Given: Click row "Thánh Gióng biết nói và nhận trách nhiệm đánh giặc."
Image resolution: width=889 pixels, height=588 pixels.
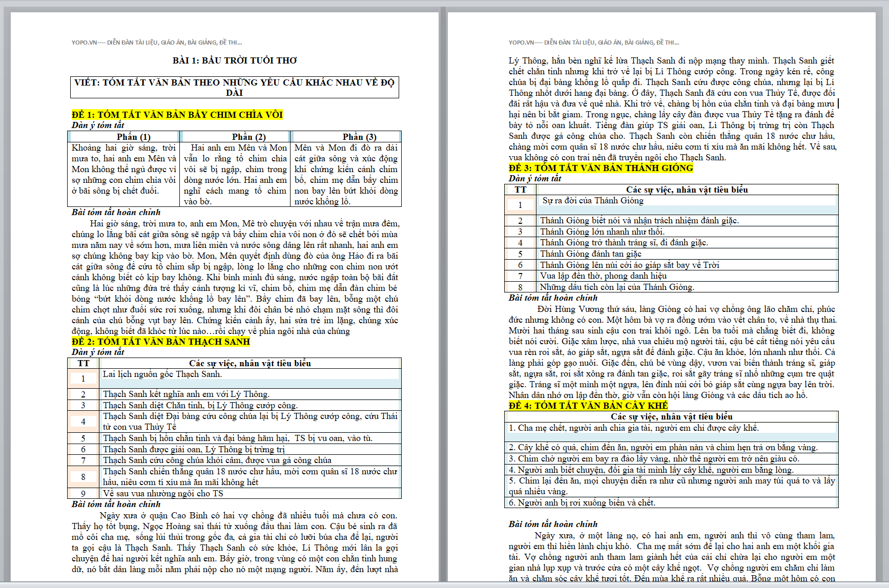Looking at the screenshot, I should pyautogui.click(x=671, y=220).
